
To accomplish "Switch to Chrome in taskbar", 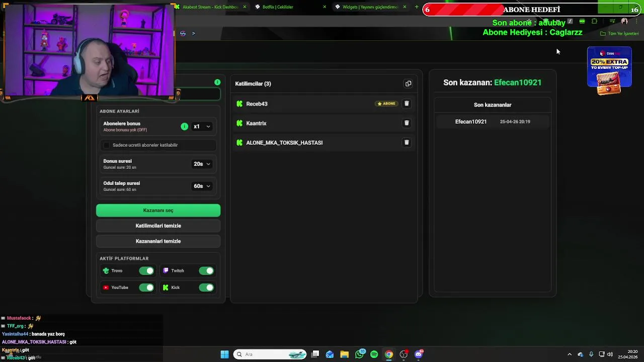I will [x=389, y=354].
